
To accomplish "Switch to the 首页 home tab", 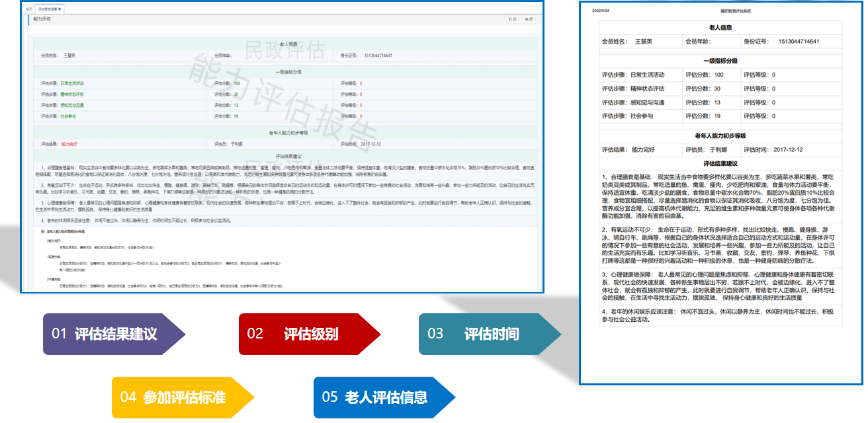I will [x=29, y=9].
